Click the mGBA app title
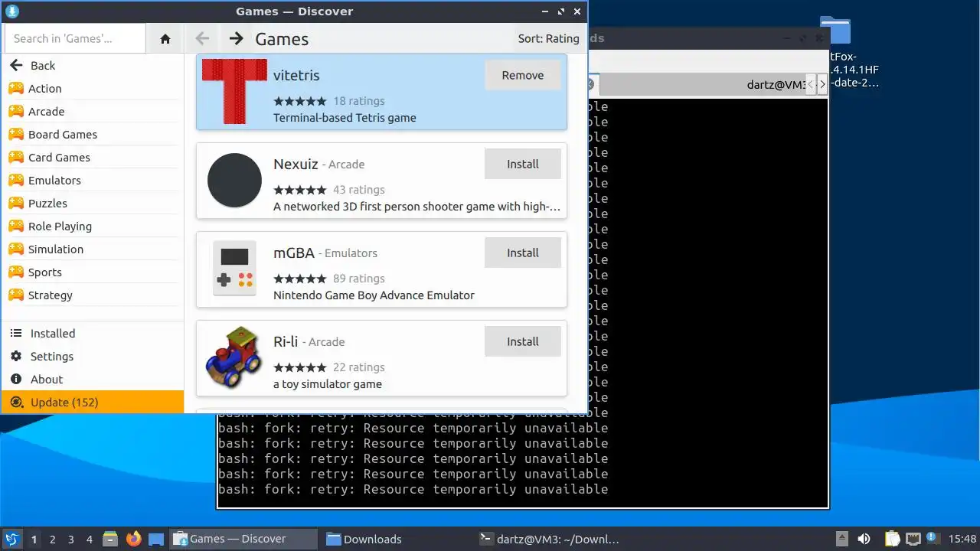Screen dimensions: 980x551 point(294,253)
